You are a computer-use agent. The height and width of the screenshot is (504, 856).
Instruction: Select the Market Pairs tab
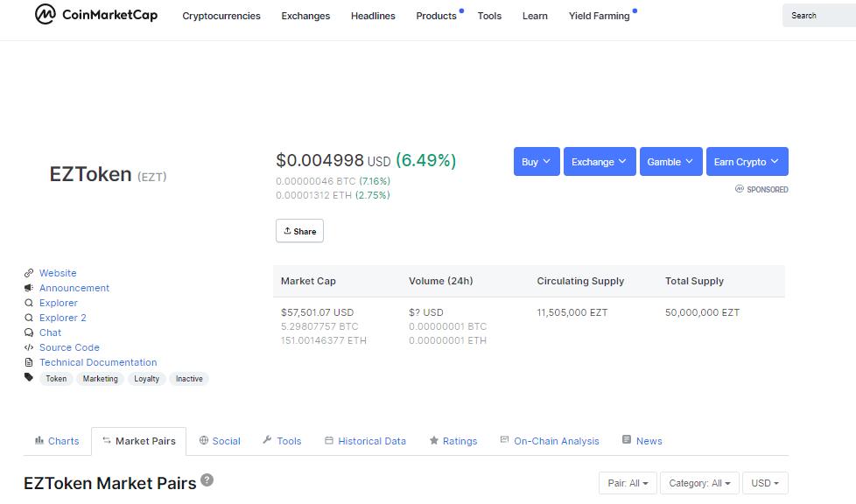[x=138, y=441]
